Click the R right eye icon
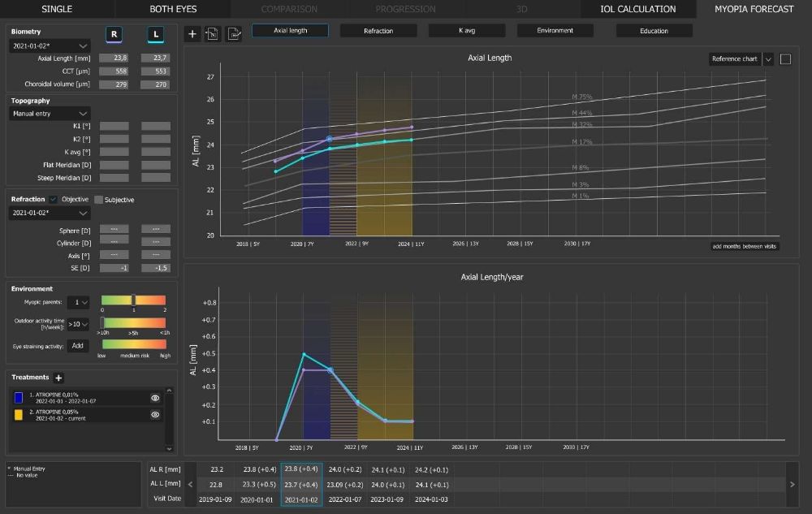812x514 pixels. (x=114, y=35)
